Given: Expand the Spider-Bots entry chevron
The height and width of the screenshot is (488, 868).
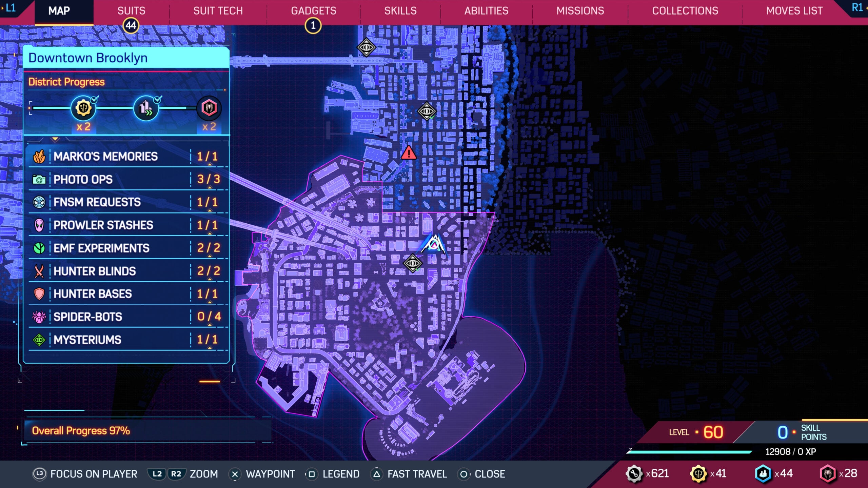Looking at the screenshot, I should pos(210,326).
